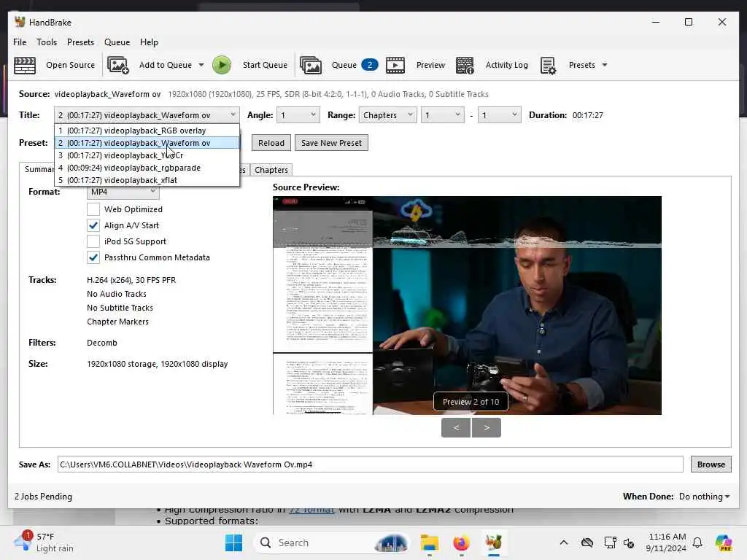
Task: Launch Firefox from the taskbar
Action: pos(461,542)
